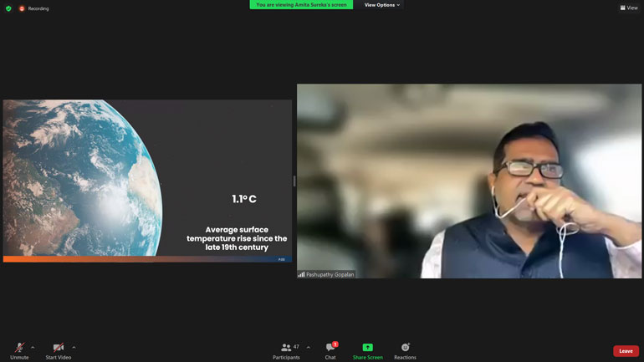
Task: Open the Reactions emoji icon
Action: tap(405, 347)
